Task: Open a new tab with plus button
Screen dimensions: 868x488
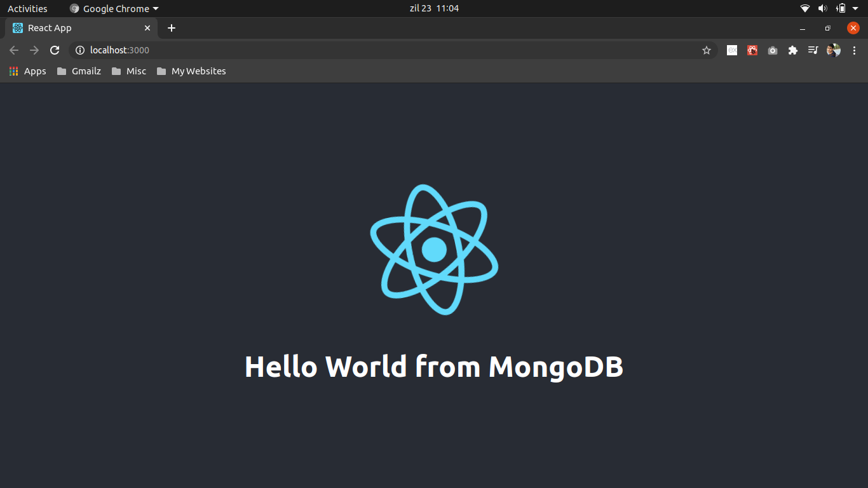Action: [172, 28]
